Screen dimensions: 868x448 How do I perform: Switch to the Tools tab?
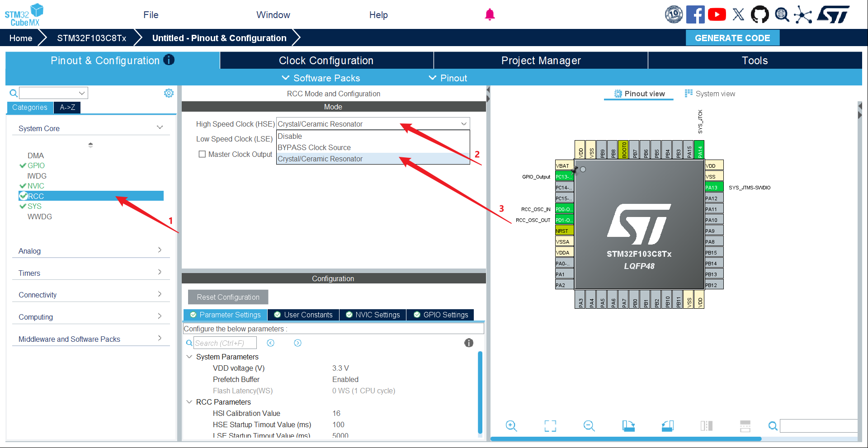(x=755, y=61)
